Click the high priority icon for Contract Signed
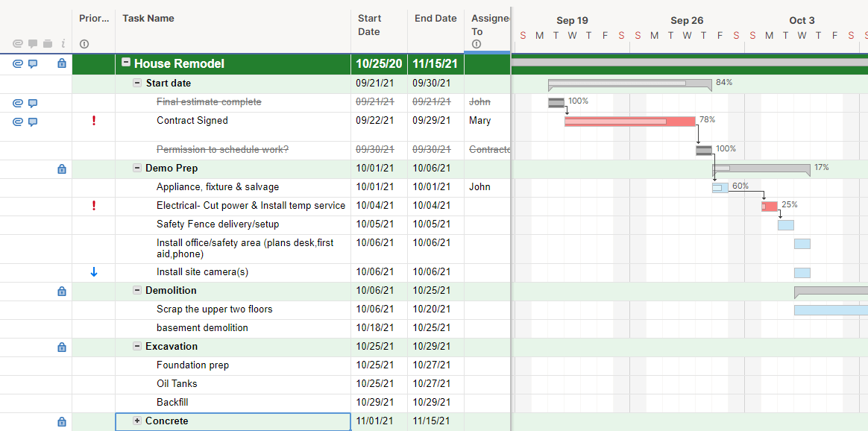 (94, 121)
